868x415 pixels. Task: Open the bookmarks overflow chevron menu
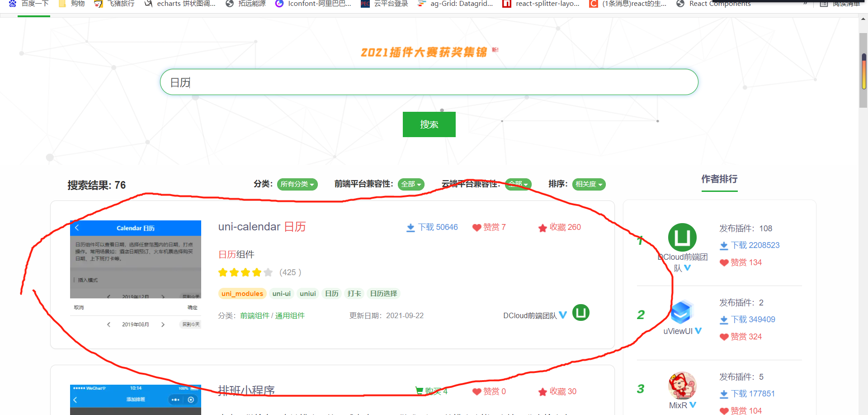coord(806,4)
